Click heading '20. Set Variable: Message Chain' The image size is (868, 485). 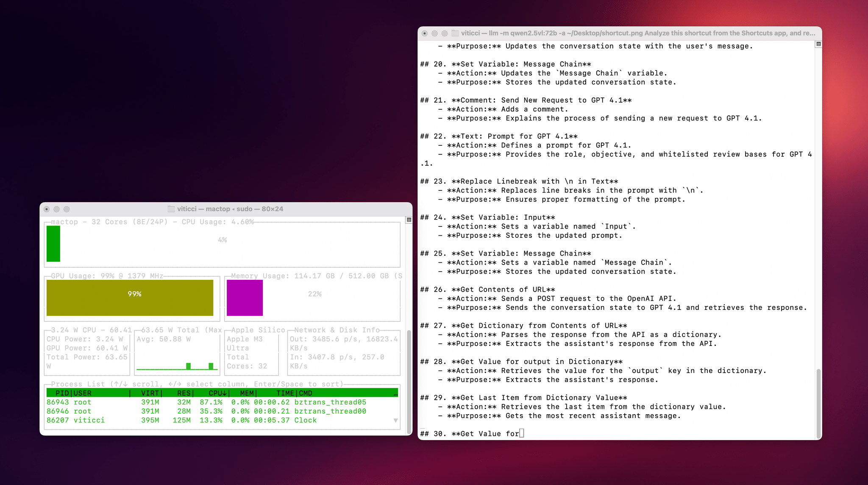(x=506, y=64)
